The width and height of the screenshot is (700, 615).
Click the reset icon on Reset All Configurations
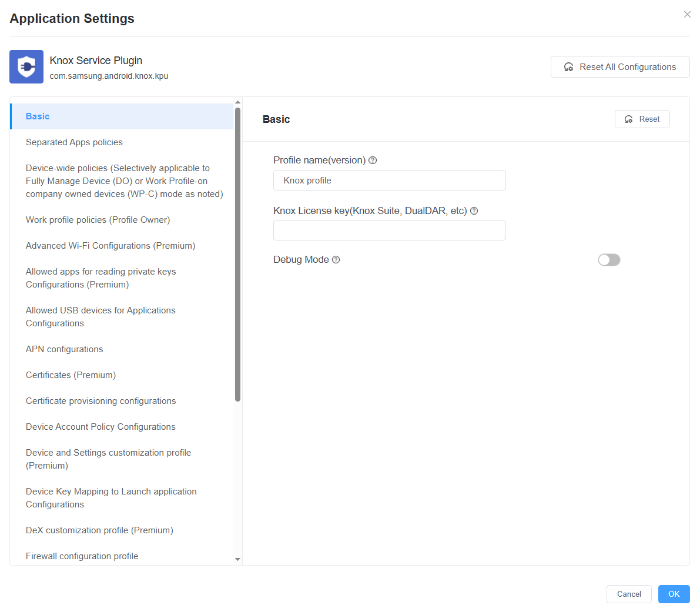[x=568, y=67]
